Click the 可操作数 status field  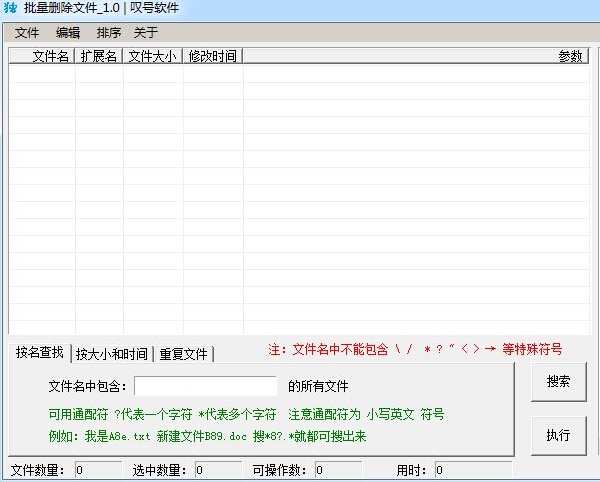338,470
